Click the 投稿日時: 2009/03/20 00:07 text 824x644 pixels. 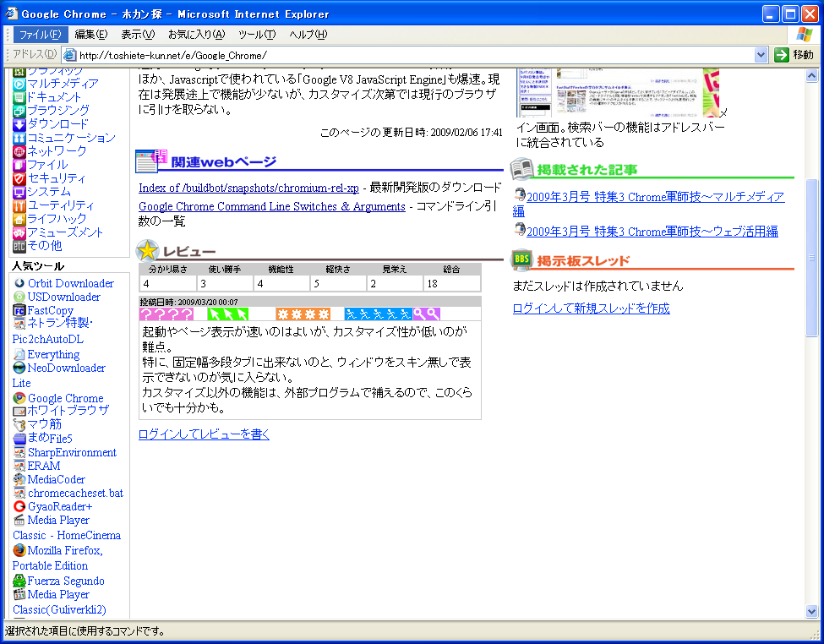click(188, 303)
